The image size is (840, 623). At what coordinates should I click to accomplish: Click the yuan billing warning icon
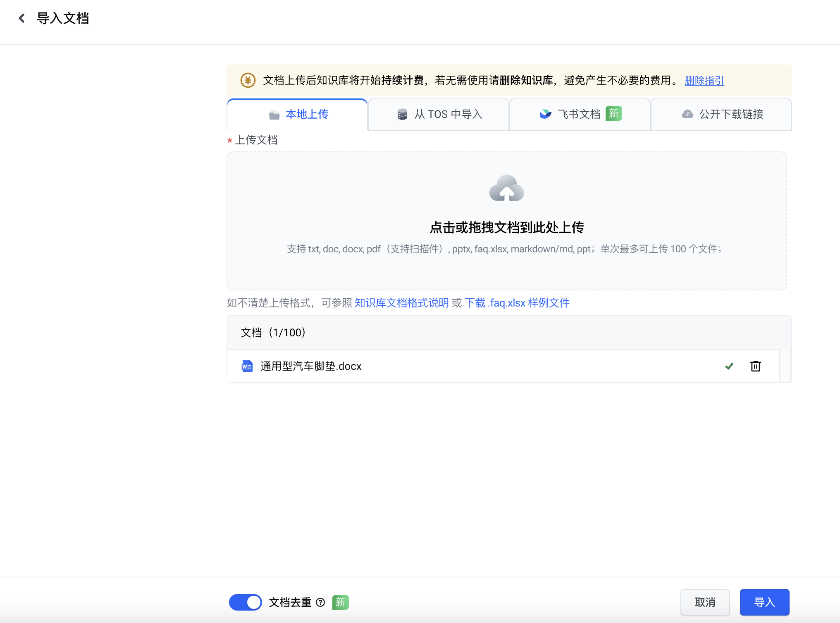click(x=248, y=80)
